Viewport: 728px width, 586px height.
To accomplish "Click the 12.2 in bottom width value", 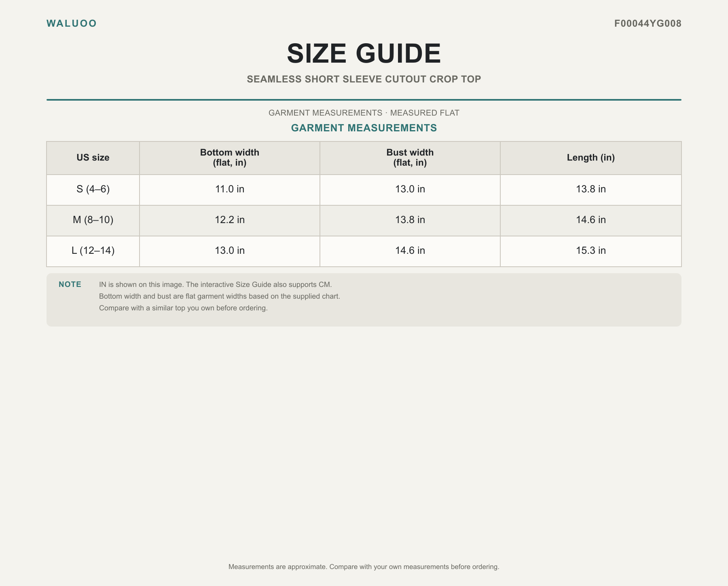I will pyautogui.click(x=230, y=220).
